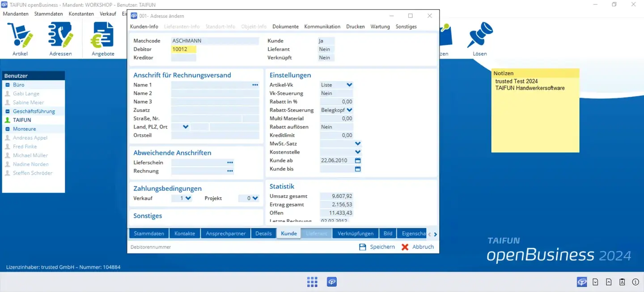
Task: Open the app grid icon in bottom bar
Action: coord(312,282)
